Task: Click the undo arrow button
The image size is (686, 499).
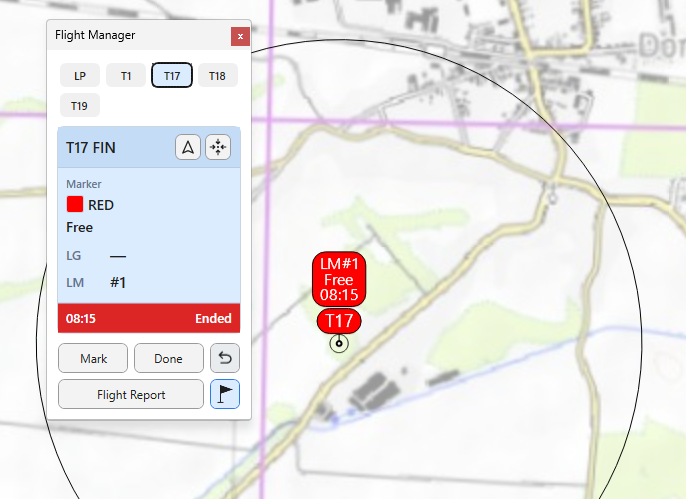Action: pos(225,358)
